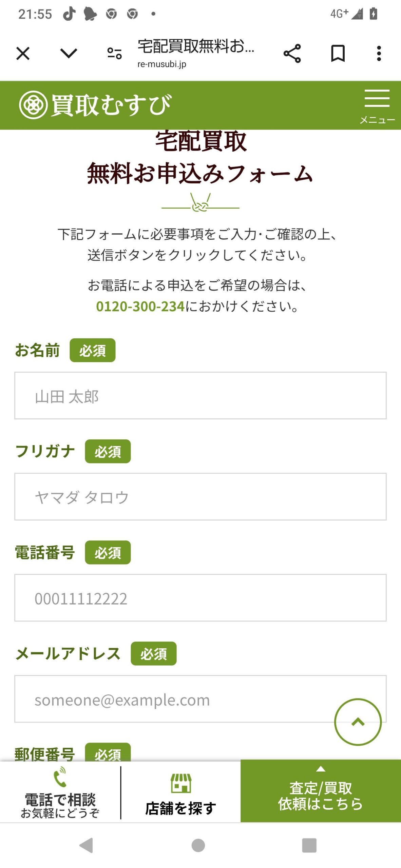Tap the scroll-to-top arrow button
Image resolution: width=401 pixels, height=868 pixels.
click(358, 722)
